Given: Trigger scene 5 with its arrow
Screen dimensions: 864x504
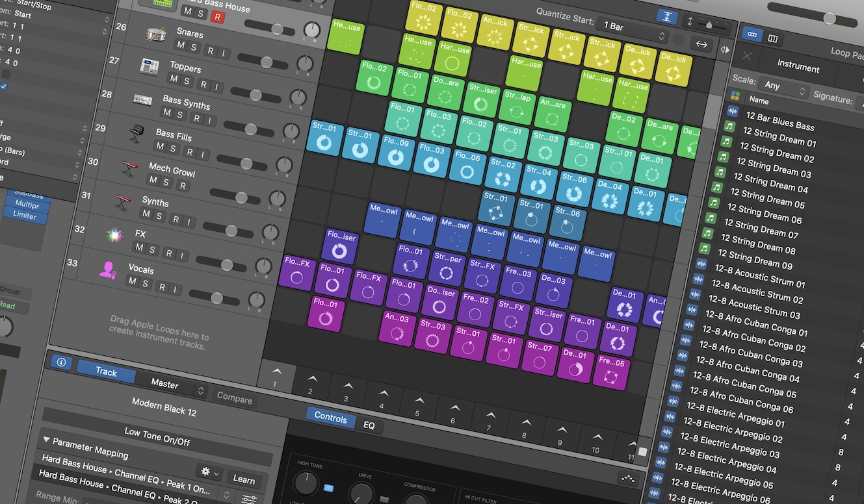Looking at the screenshot, I should click(x=419, y=400).
